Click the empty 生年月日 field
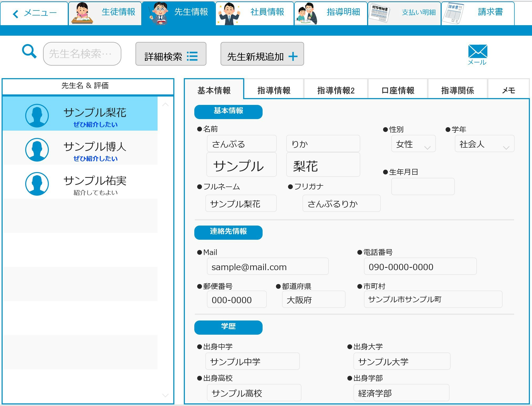Viewport: 532px width, 406px height. tap(423, 186)
